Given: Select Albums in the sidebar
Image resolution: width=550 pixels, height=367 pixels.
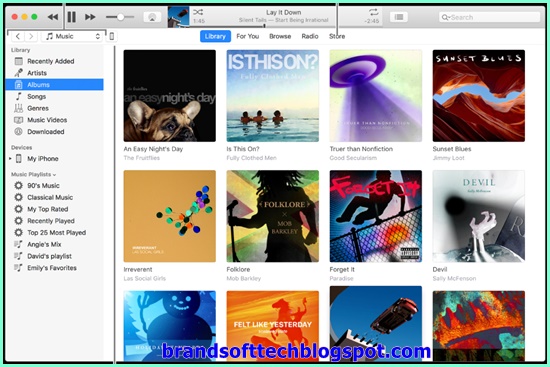Looking at the screenshot, I should tap(55, 85).
